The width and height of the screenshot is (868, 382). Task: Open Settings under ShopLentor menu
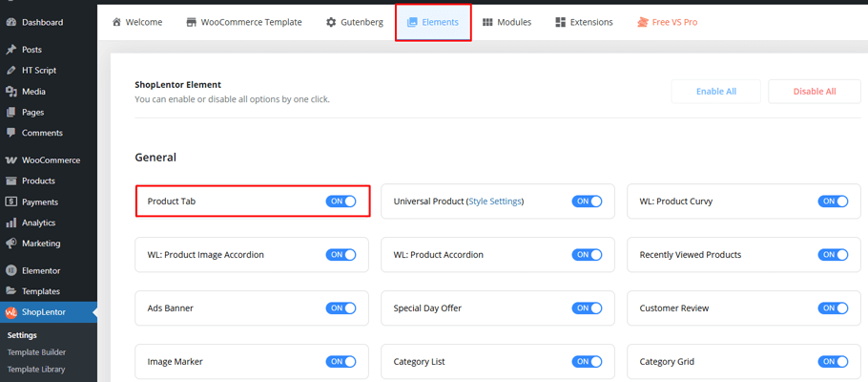coord(22,335)
